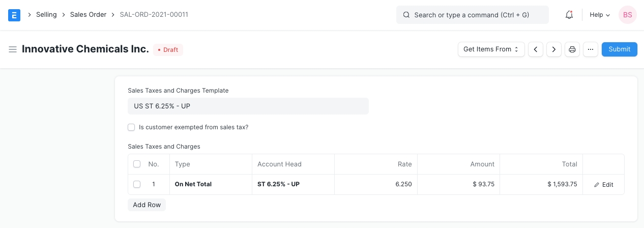Edit the ST 6.25% tax row
The width and height of the screenshot is (644, 228).
click(604, 185)
